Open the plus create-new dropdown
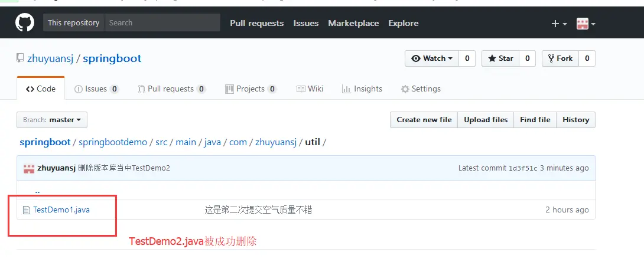 point(559,24)
